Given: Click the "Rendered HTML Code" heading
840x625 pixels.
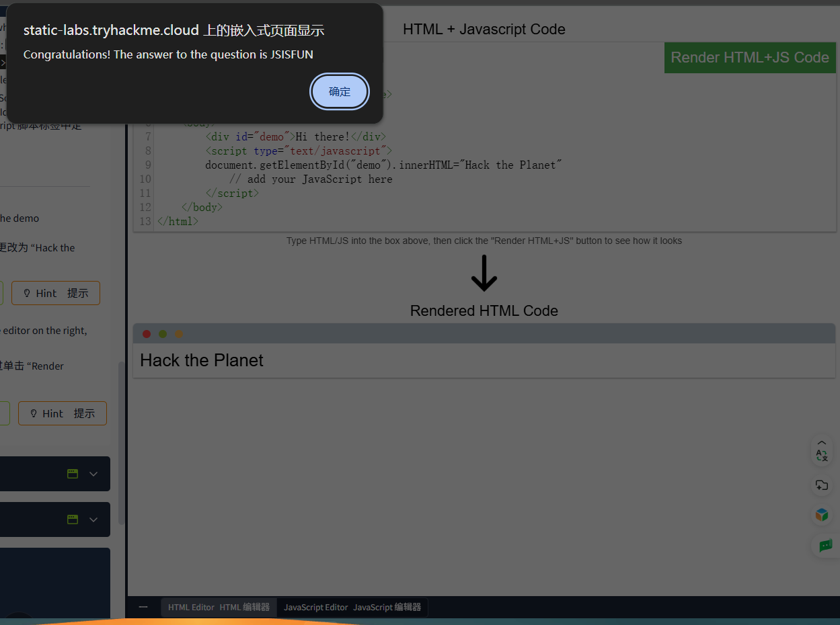Looking at the screenshot, I should click(x=484, y=310).
